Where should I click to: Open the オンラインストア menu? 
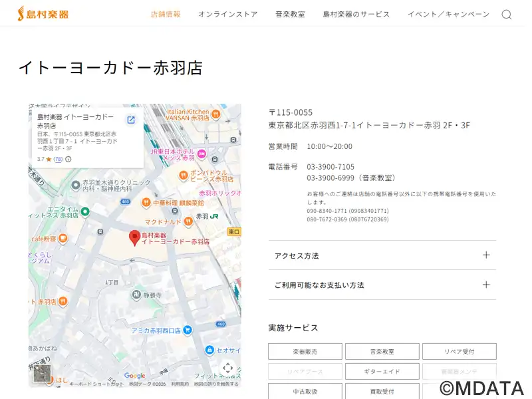tap(227, 14)
